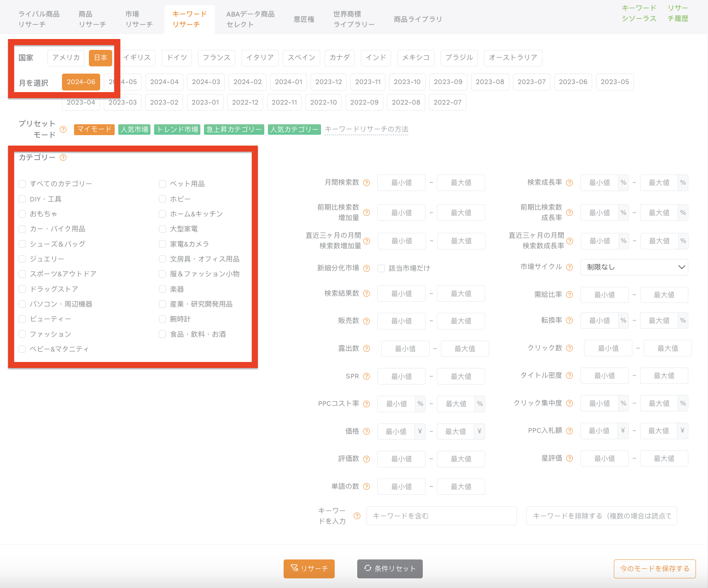Open キーワードリサーチの方法 link

[366, 129]
